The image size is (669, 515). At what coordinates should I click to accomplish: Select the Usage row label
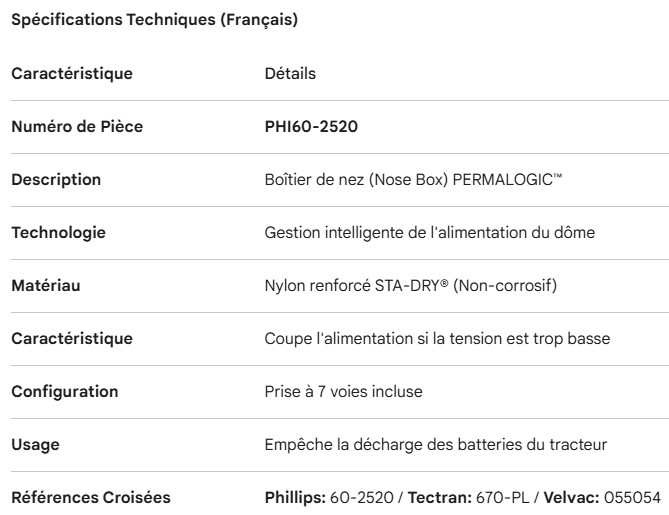coord(33,445)
